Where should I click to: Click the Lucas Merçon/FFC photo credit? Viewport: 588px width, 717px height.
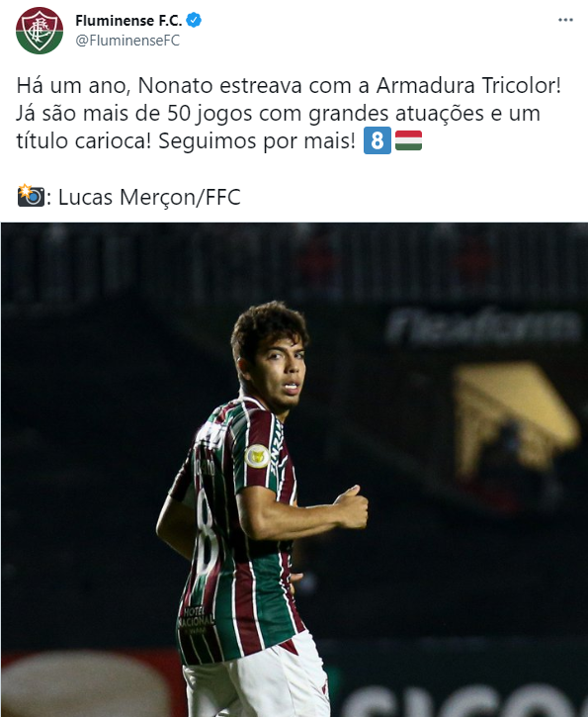click(149, 197)
